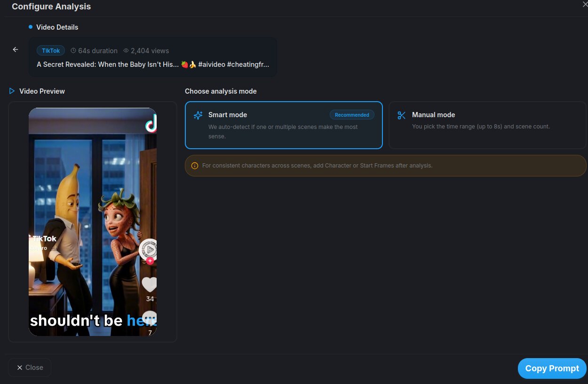Click the Close button at bottom left
The image size is (588, 384).
(30, 368)
